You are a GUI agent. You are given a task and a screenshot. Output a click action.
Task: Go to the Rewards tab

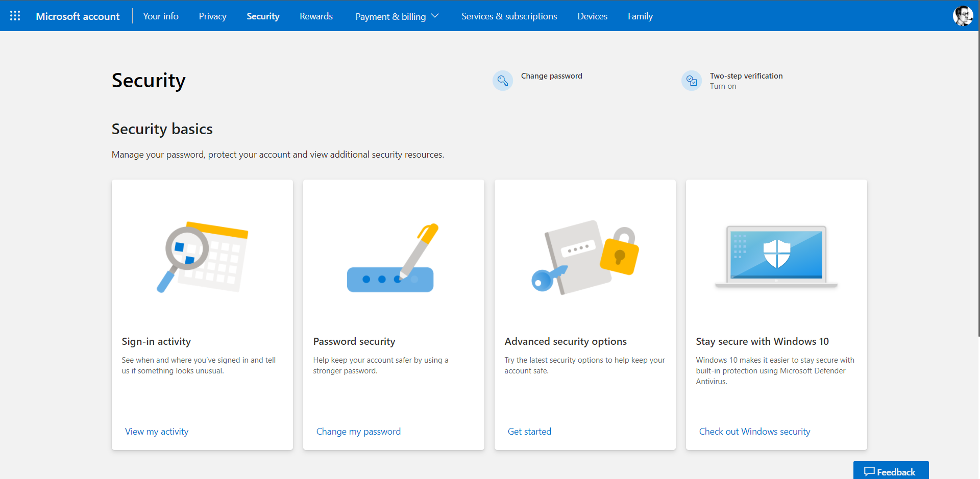[x=316, y=16]
